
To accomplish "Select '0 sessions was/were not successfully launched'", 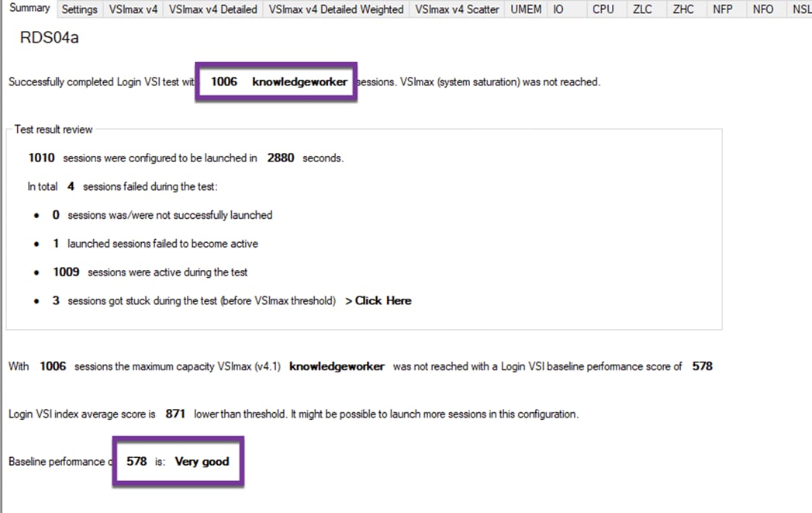I will pos(162,215).
